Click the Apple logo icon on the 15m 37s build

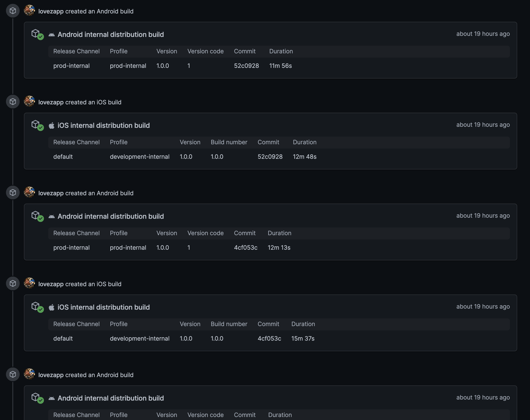pyautogui.click(x=51, y=307)
